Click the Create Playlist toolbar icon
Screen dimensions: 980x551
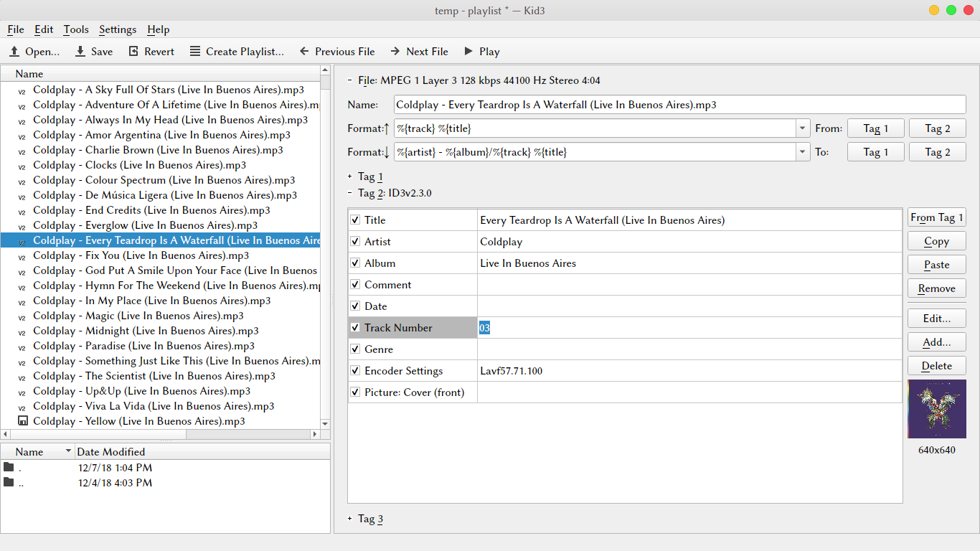(x=195, y=52)
